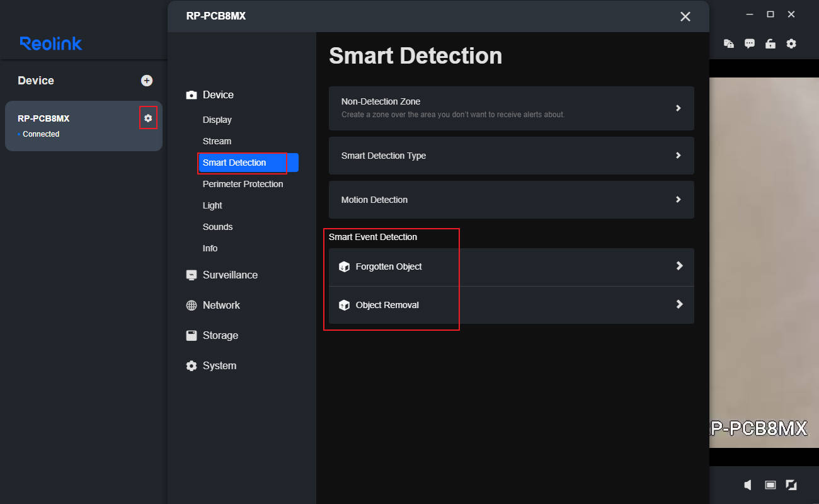Image resolution: width=819 pixels, height=504 pixels.
Task: Toggle fullscreen view of the camera stream
Action: tap(791, 485)
